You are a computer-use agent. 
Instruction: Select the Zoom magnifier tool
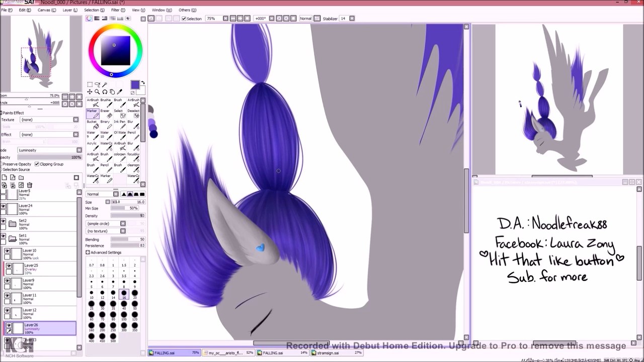tap(97, 92)
